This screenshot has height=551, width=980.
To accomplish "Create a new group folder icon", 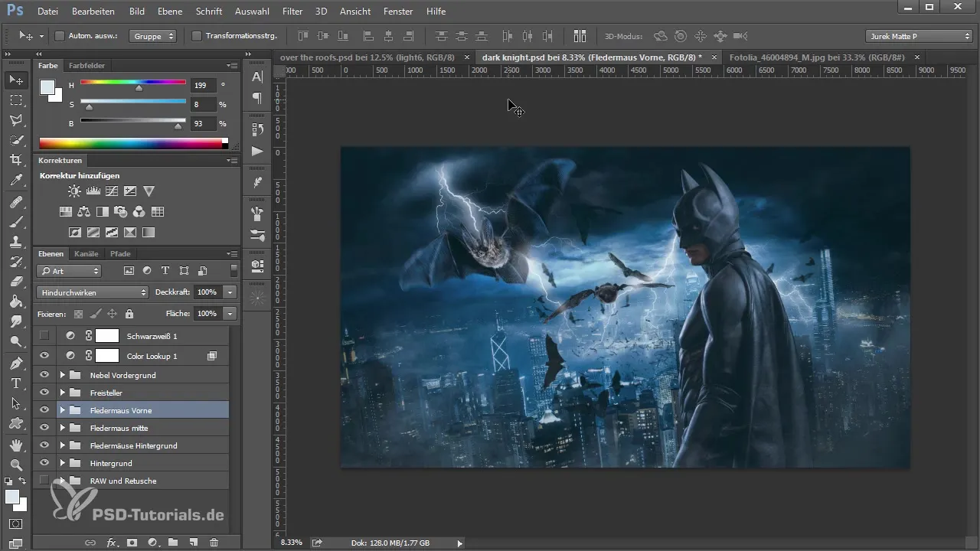I will pos(173,542).
